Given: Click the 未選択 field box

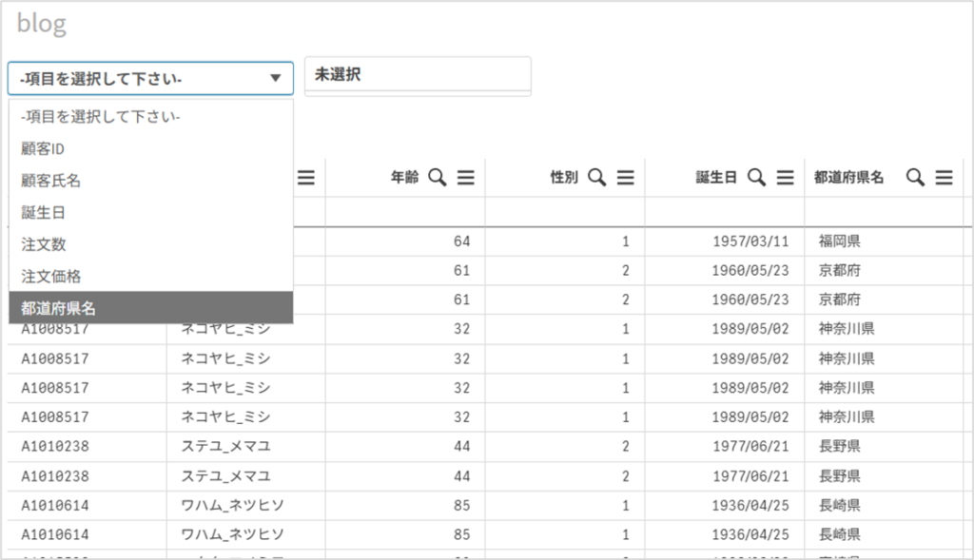Looking at the screenshot, I should (417, 75).
